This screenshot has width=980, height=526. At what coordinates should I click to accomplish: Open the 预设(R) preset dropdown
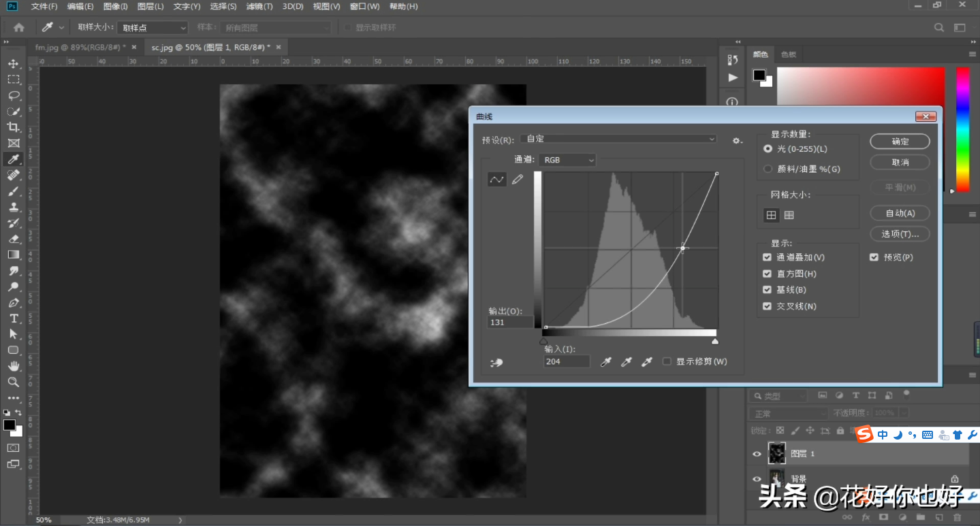pyautogui.click(x=618, y=139)
